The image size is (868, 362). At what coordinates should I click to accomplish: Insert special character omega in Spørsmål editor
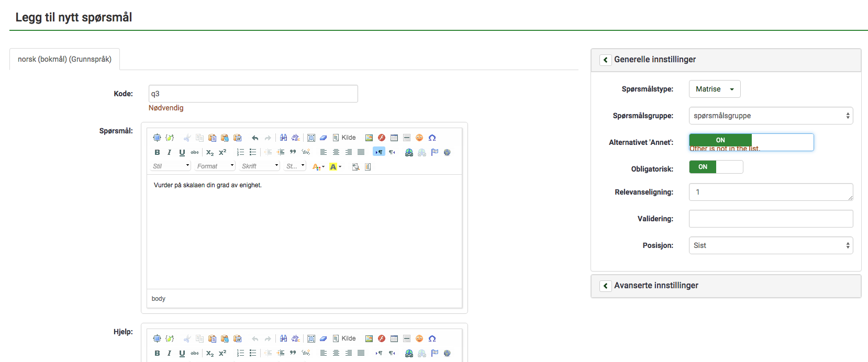click(432, 138)
